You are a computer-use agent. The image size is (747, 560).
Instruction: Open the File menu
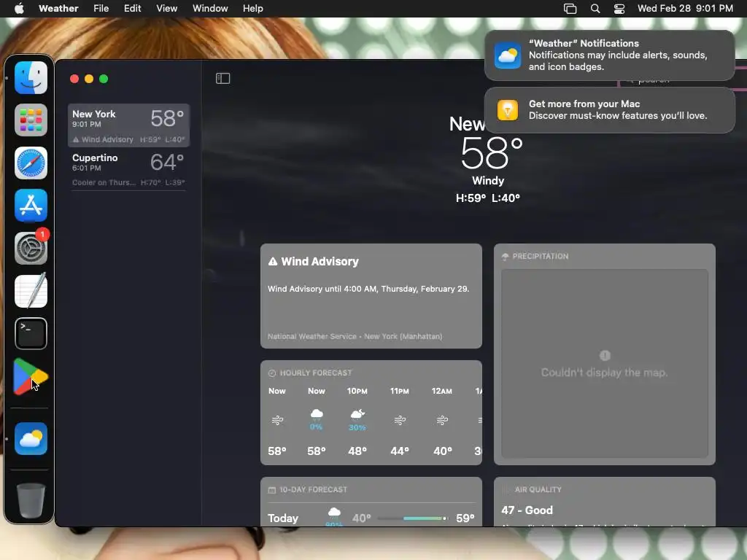(101, 9)
